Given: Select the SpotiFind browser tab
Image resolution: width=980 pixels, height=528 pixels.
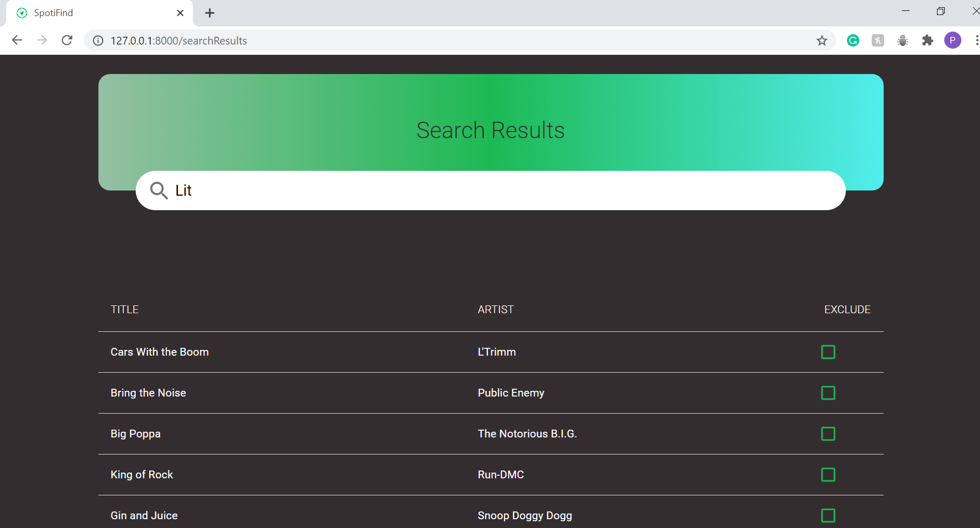Looking at the screenshot, I should coord(99,13).
